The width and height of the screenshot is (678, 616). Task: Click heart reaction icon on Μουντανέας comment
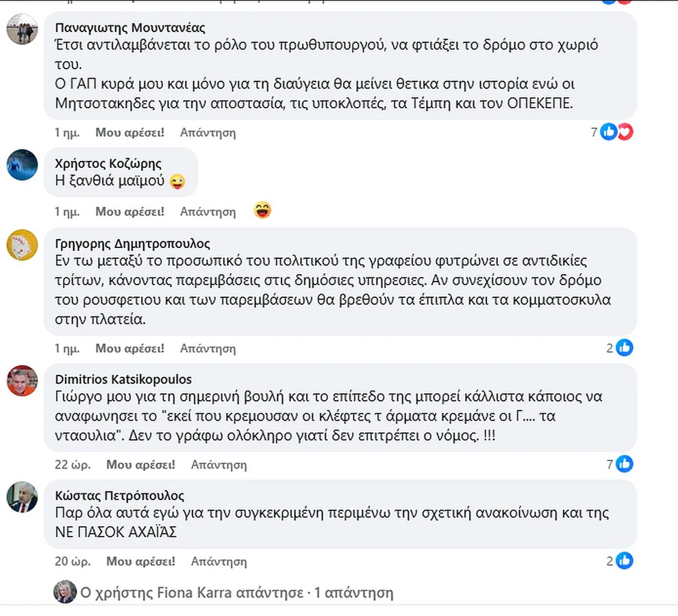[625, 132]
